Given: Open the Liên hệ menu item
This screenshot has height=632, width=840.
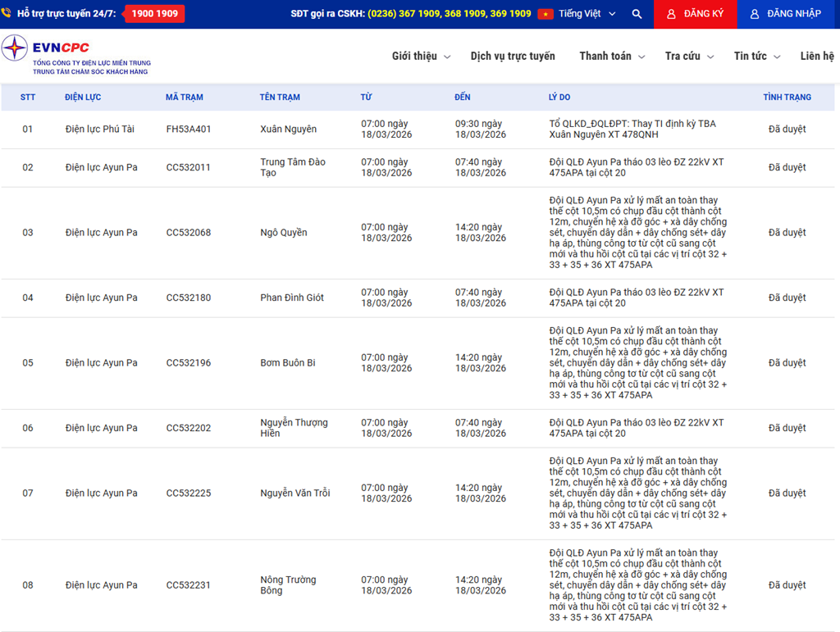Looking at the screenshot, I should pos(817,57).
